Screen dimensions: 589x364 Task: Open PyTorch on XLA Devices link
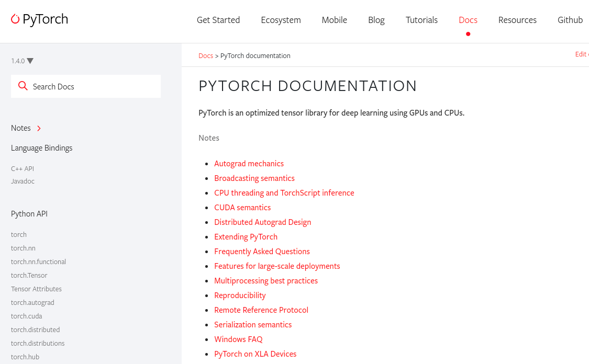tap(255, 354)
